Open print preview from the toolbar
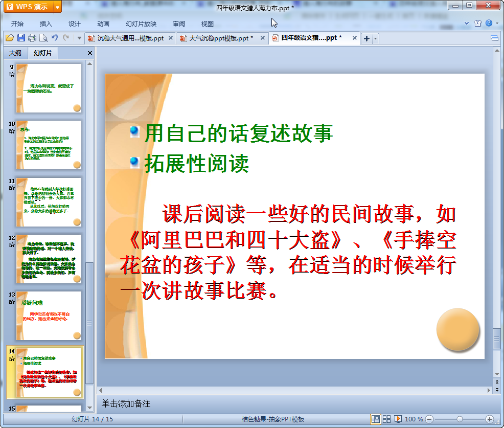Screen dimensions: 504x428 pos(43,38)
